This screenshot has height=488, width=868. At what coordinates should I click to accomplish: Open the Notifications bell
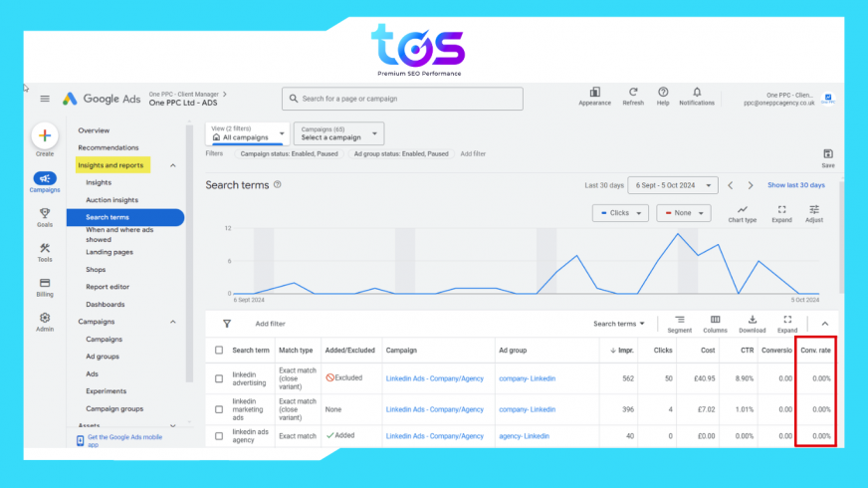pos(697,93)
